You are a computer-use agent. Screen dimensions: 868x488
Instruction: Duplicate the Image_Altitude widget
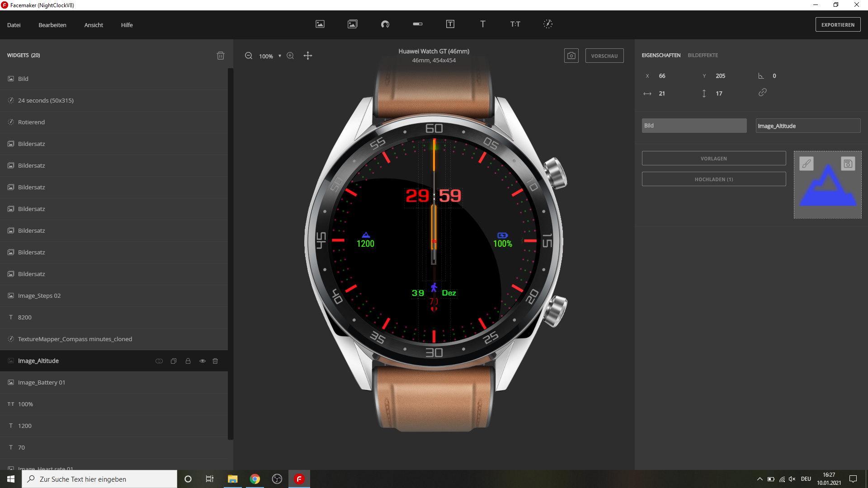[x=174, y=361]
